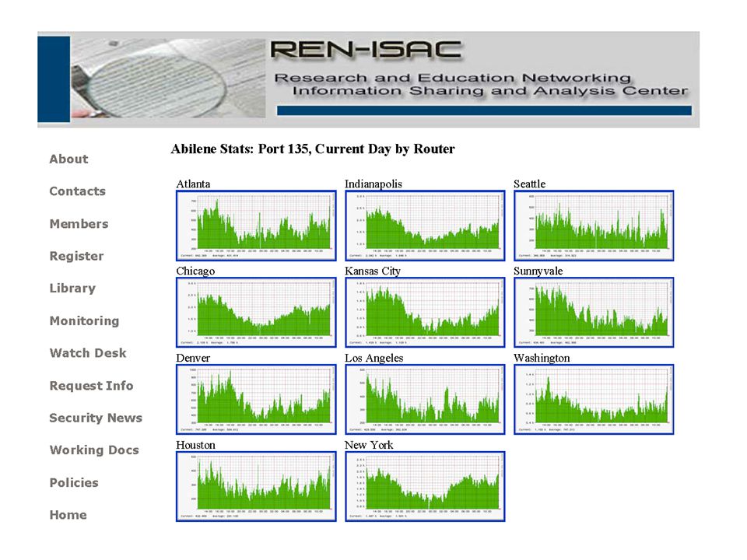Go to Security News
This screenshot has height=560, width=747.
[x=96, y=418]
